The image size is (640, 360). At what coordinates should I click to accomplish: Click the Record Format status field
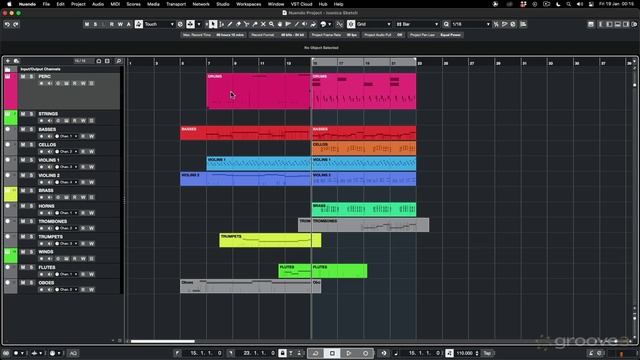tap(278, 35)
